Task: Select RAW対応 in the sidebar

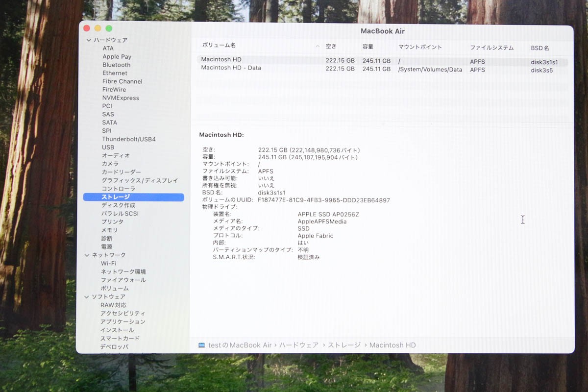Action: [113, 305]
